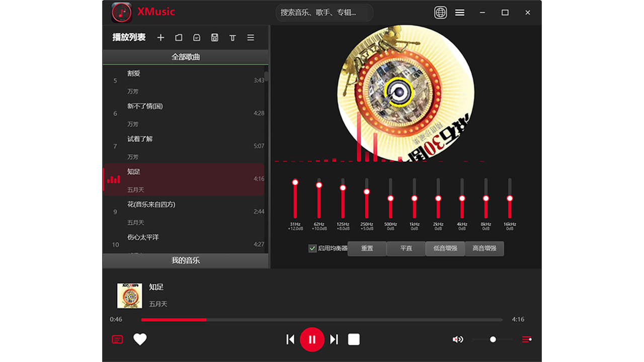Screen dimensions: 644x362
Task: Click the 500Hz equalizer slider
Action: point(390,198)
